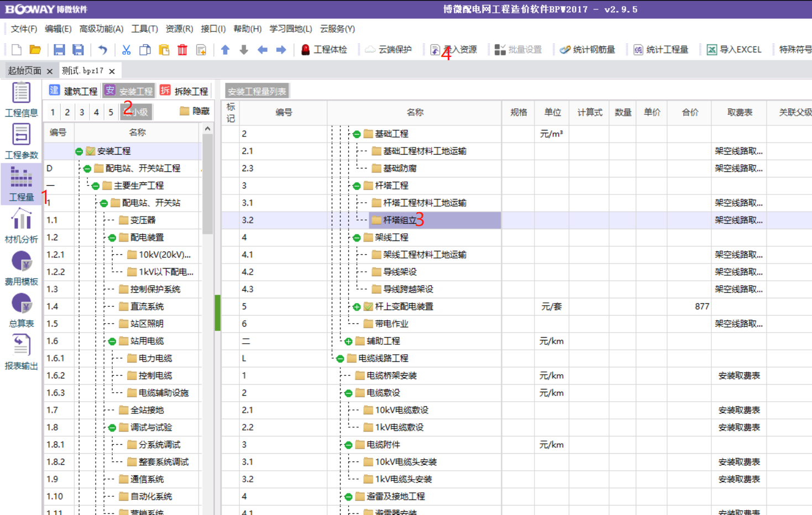Select the Cut (剪切) toolbar icon
Screen dimensions: 812x515
tap(125, 49)
